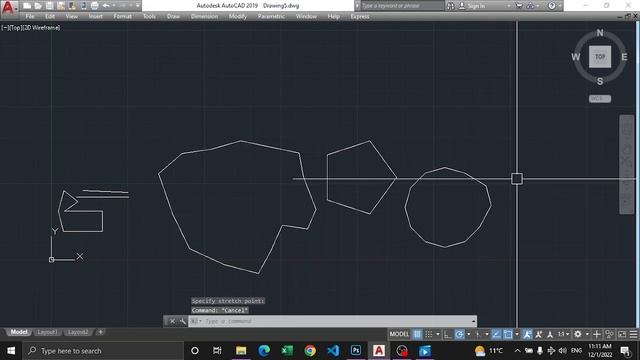The image size is (640, 360).
Task: Open the Dimension menu
Action: (x=204, y=16)
